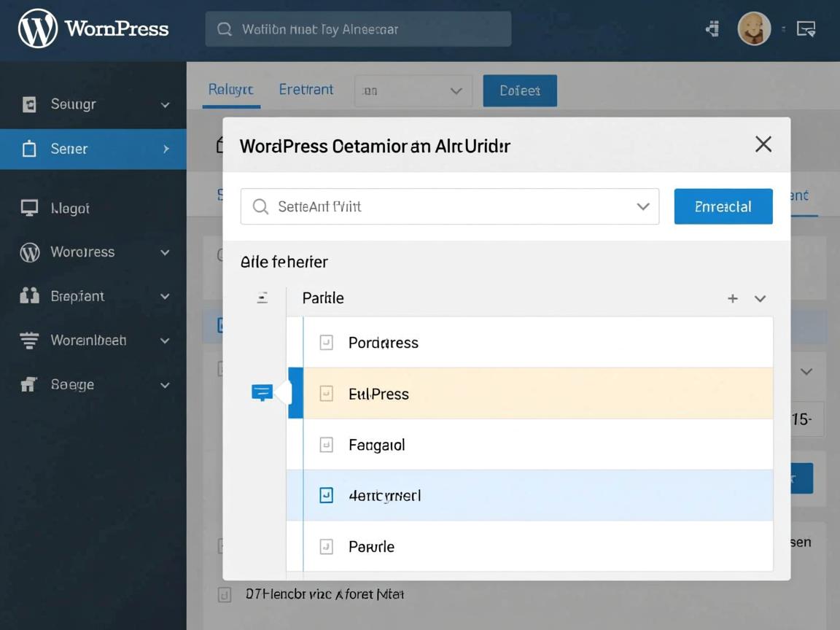Click the Nagot monitor icon in sidebar
840x630 pixels.
tap(29, 207)
